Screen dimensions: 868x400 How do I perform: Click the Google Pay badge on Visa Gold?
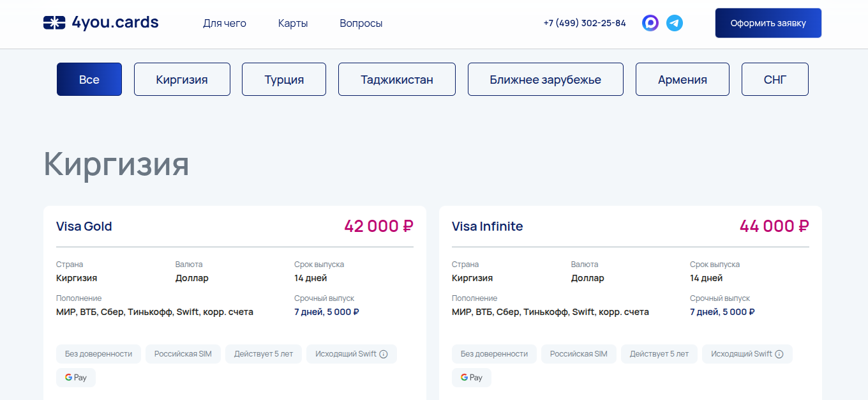[76, 378]
